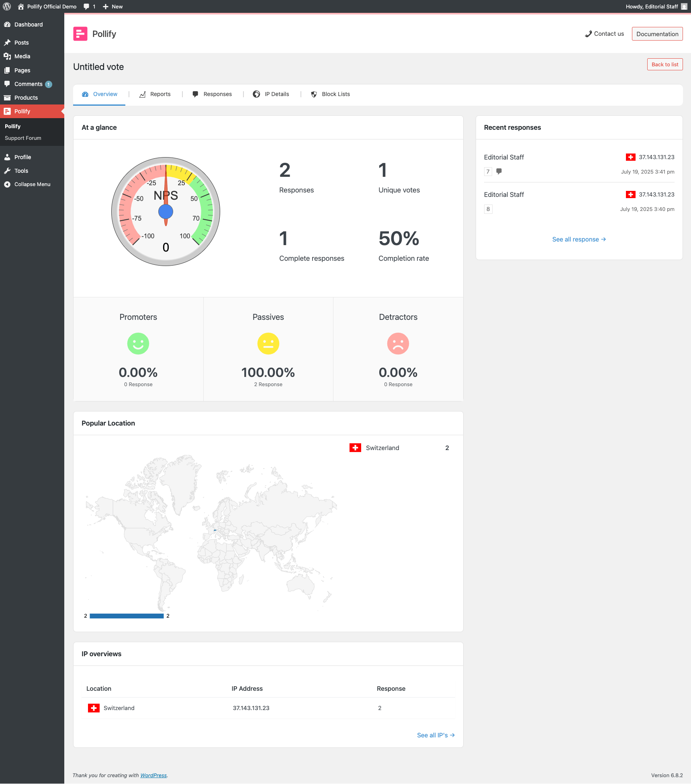691x784 pixels.
Task: Click the Posts pin icon in sidebar
Action: coord(7,43)
